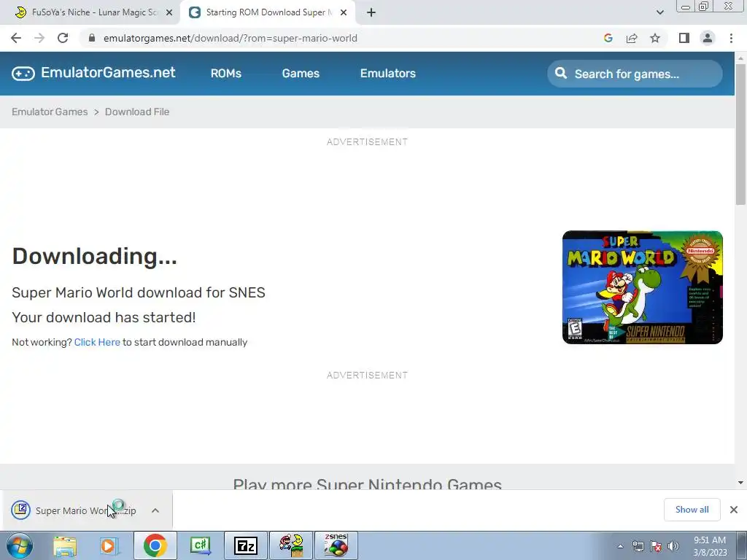Open ZSNES emulator from the taskbar
This screenshot has height=560, width=747.
(336, 545)
